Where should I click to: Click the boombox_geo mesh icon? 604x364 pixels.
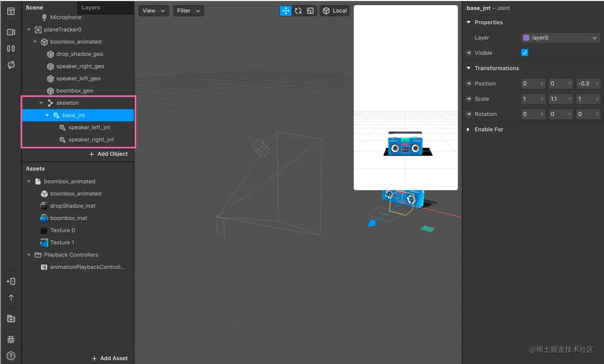click(50, 91)
